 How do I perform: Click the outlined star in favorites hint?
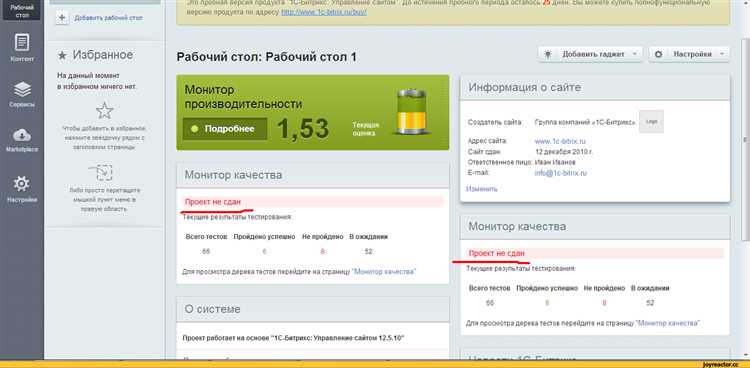(104, 111)
